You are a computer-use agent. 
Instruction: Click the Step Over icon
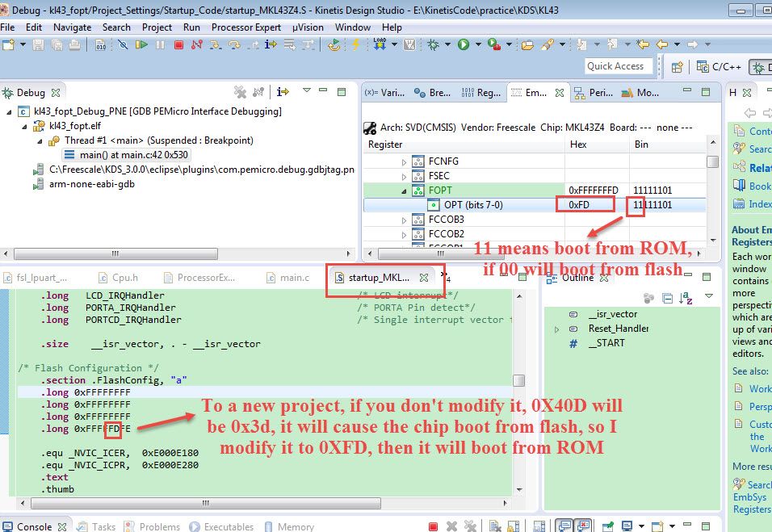[234, 44]
